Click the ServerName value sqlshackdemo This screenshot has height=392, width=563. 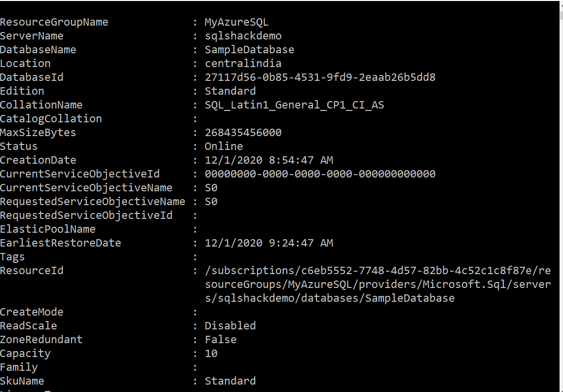click(x=243, y=36)
